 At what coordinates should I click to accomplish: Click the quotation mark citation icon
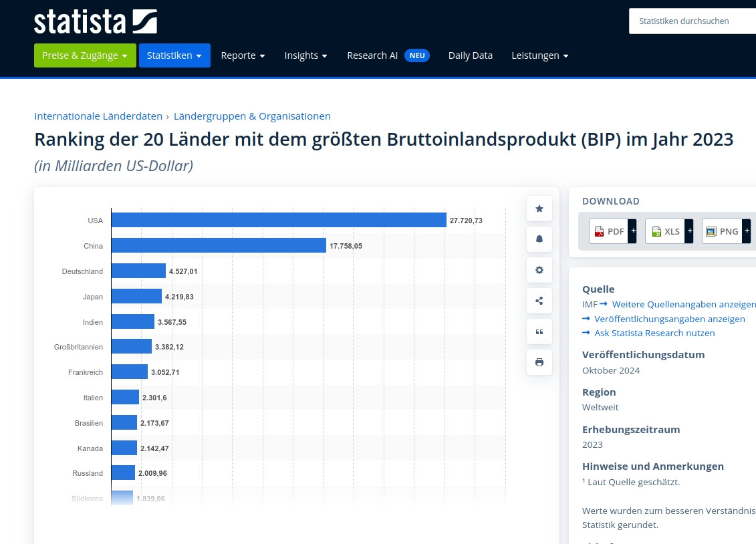coord(539,331)
